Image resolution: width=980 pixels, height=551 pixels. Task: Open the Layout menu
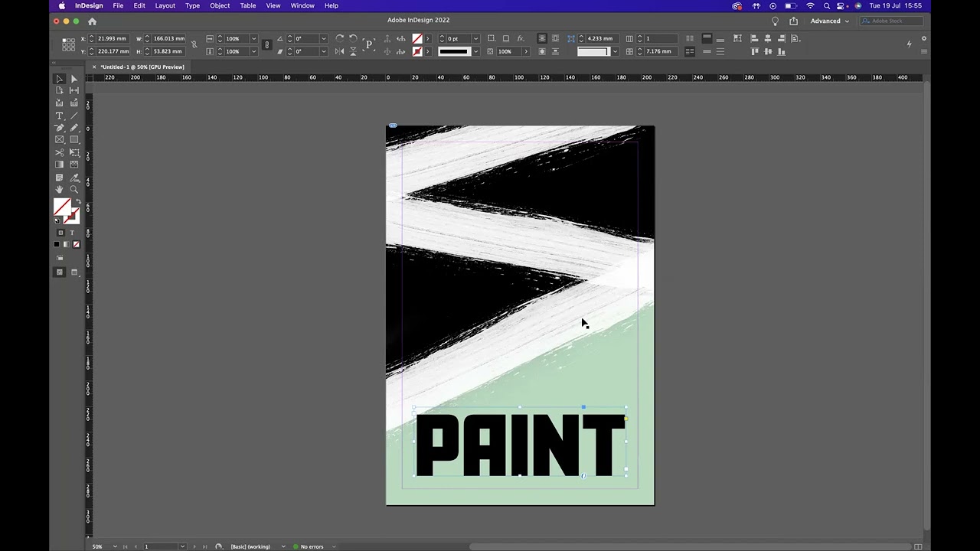165,5
